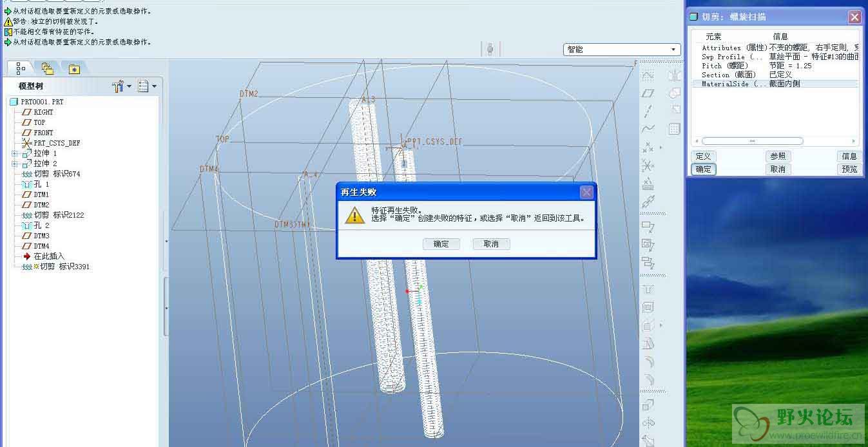Select the Rib tool icon
The width and height of the screenshot is (868, 447).
tap(648, 326)
